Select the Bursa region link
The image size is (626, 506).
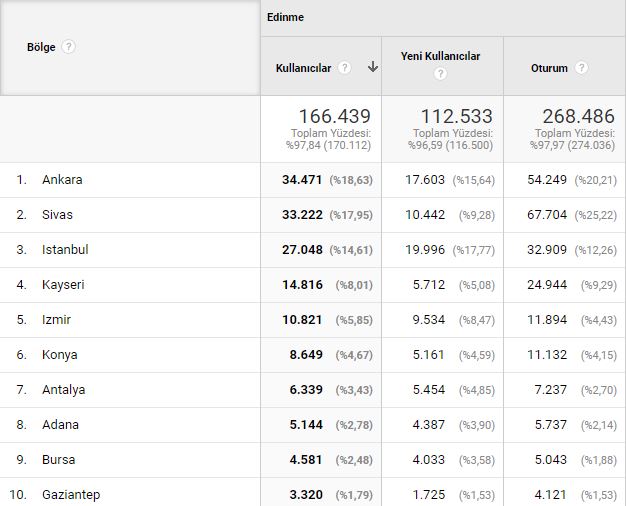coord(58,460)
